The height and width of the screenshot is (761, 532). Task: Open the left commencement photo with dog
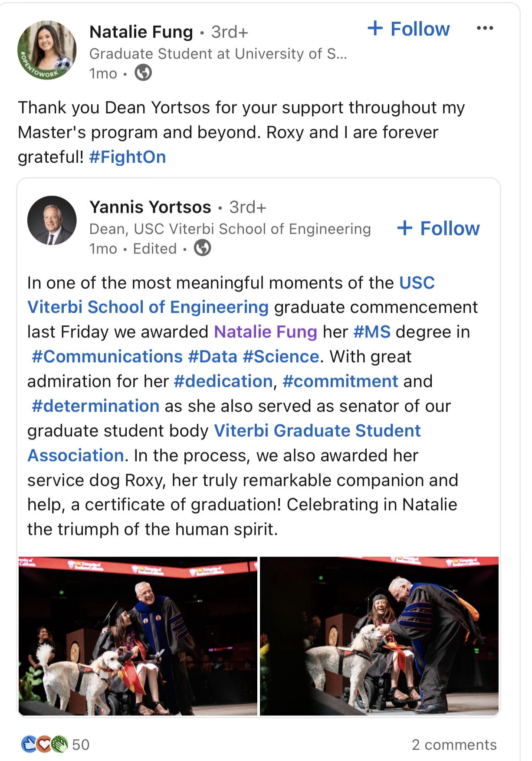tap(138, 636)
